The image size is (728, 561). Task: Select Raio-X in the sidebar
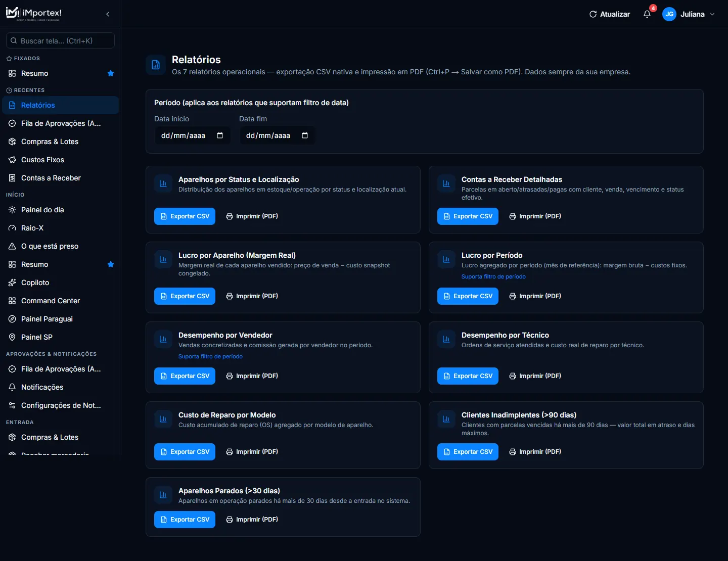tap(61, 228)
